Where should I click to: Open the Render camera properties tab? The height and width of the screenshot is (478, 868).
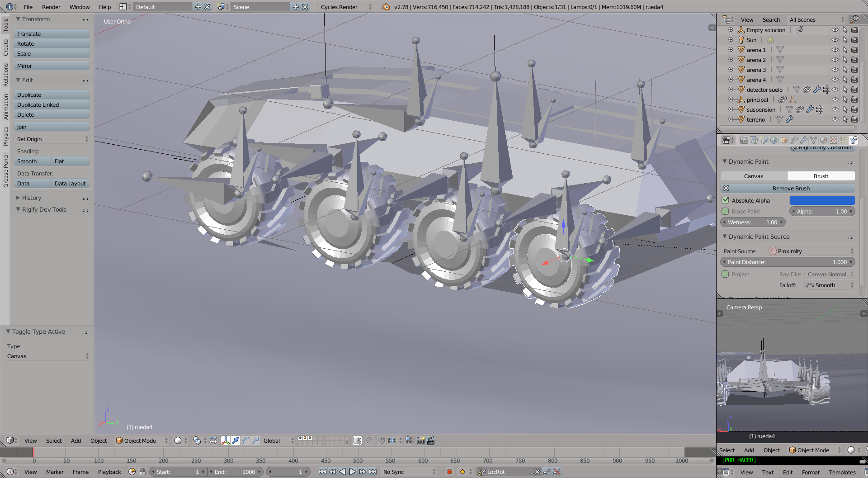(744, 140)
